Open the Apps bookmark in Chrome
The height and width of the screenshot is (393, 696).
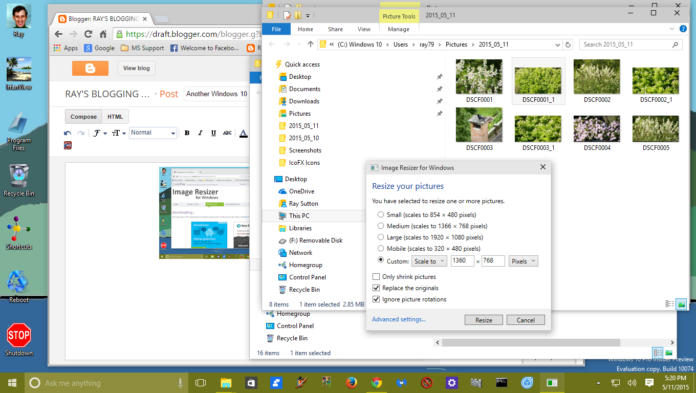point(66,48)
